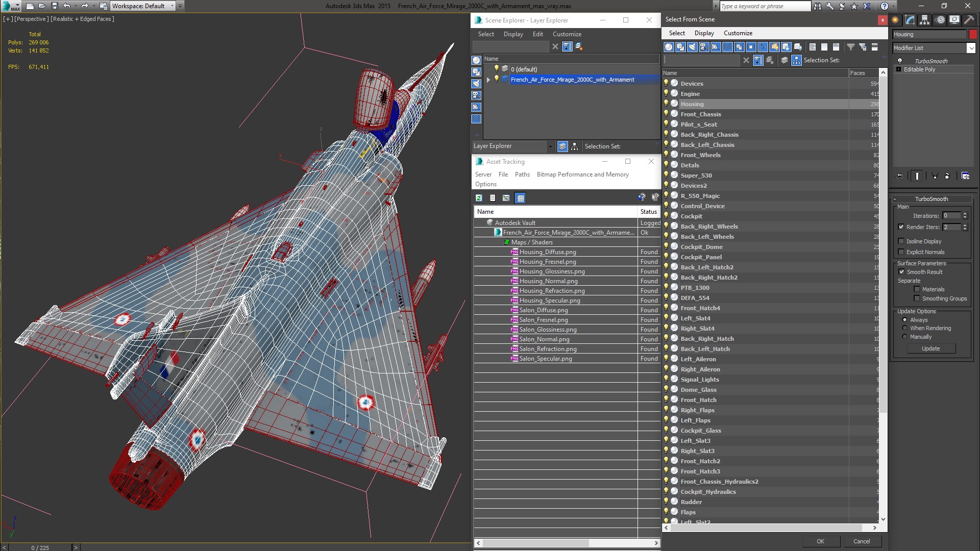Click Sort by Hierarchy icon near Selection Set
The image size is (980, 551).
pos(796,60)
